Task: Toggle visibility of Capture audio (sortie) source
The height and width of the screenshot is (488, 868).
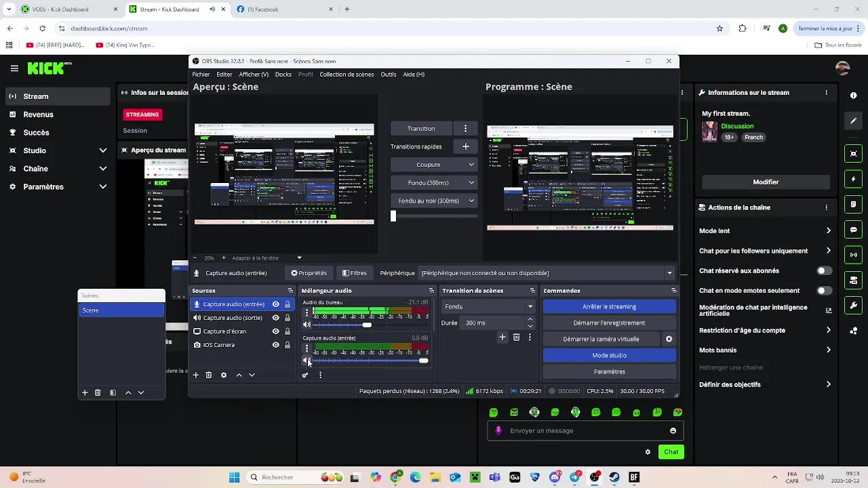Action: [276, 318]
